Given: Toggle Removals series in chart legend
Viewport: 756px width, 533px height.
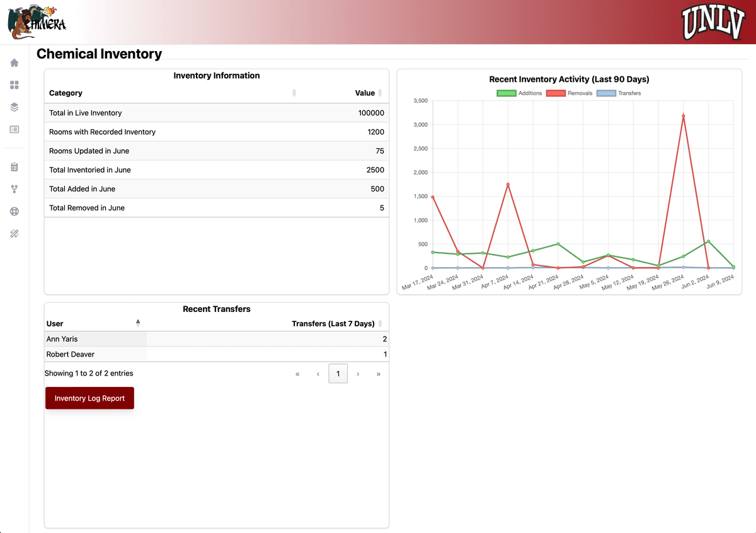Looking at the screenshot, I should 570,93.
